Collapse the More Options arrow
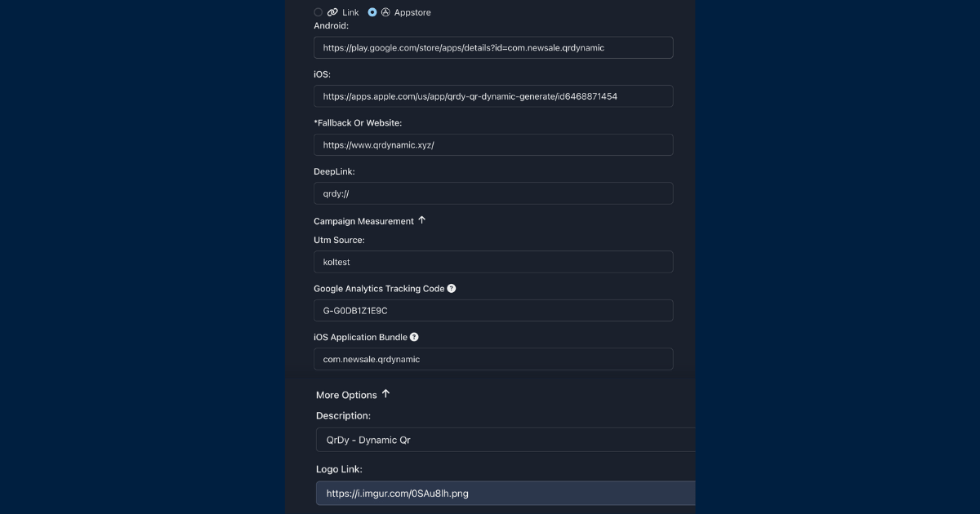Screen dimensions: 980x514 pyautogui.click(x=386, y=394)
